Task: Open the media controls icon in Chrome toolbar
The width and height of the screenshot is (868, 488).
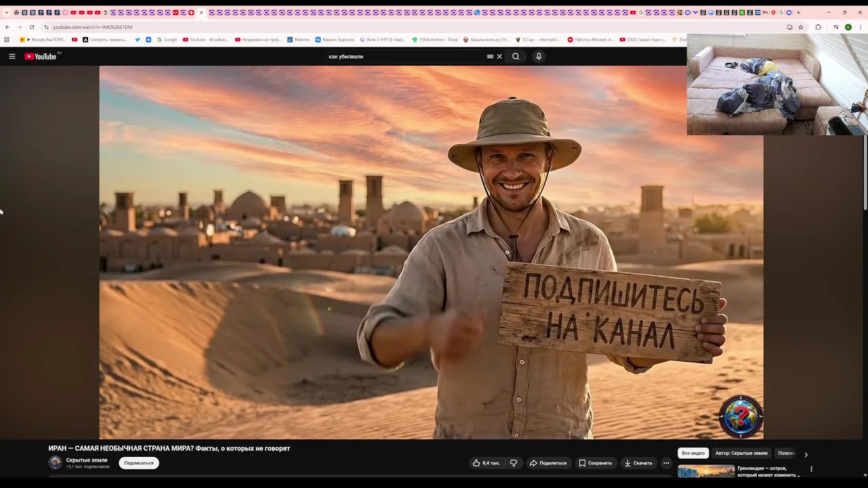Action: pyautogui.click(x=836, y=27)
